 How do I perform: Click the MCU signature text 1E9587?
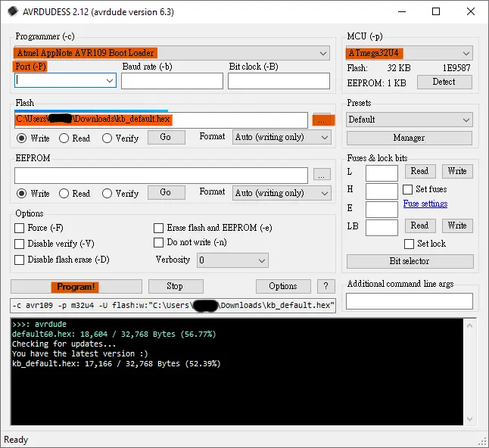click(456, 68)
